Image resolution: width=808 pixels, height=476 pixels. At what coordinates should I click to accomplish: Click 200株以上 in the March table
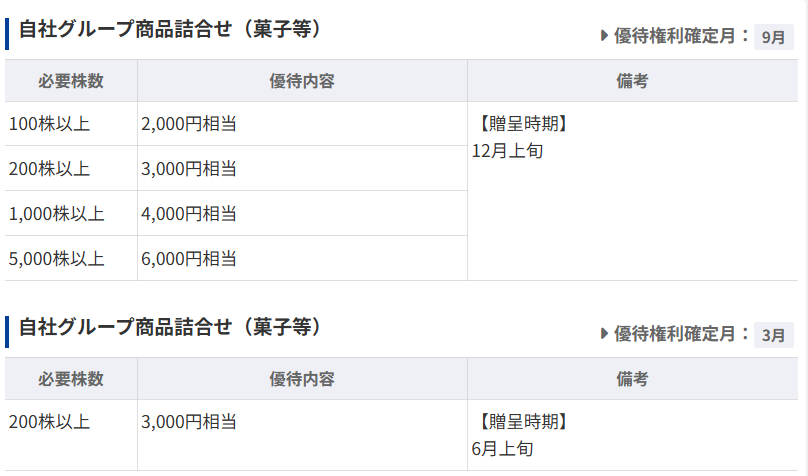(x=49, y=422)
